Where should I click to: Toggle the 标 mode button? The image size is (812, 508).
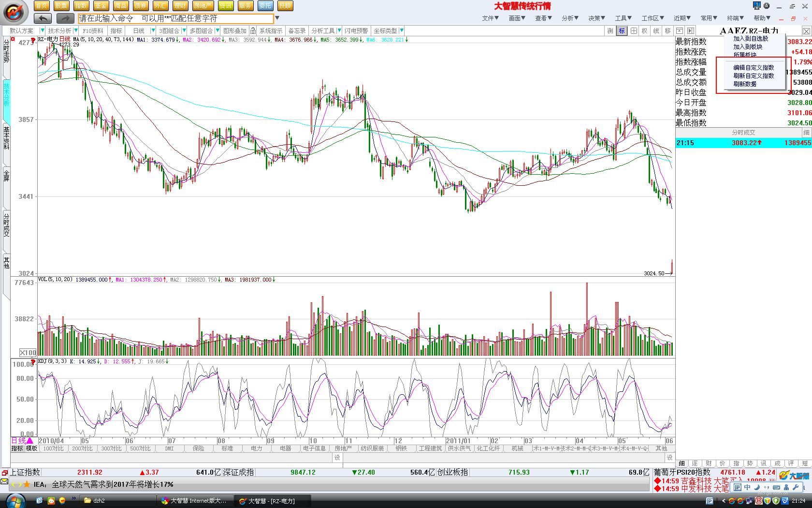(x=622, y=31)
